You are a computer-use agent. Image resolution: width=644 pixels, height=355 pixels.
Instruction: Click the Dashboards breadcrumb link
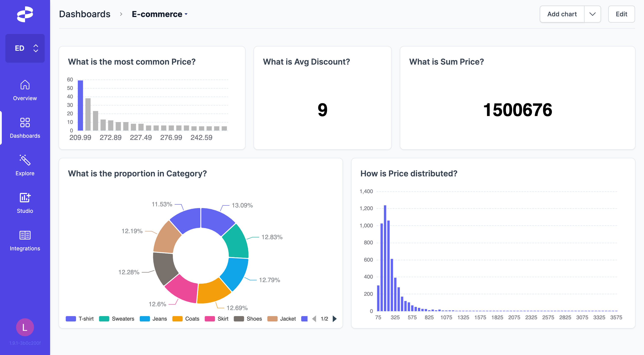tap(85, 14)
